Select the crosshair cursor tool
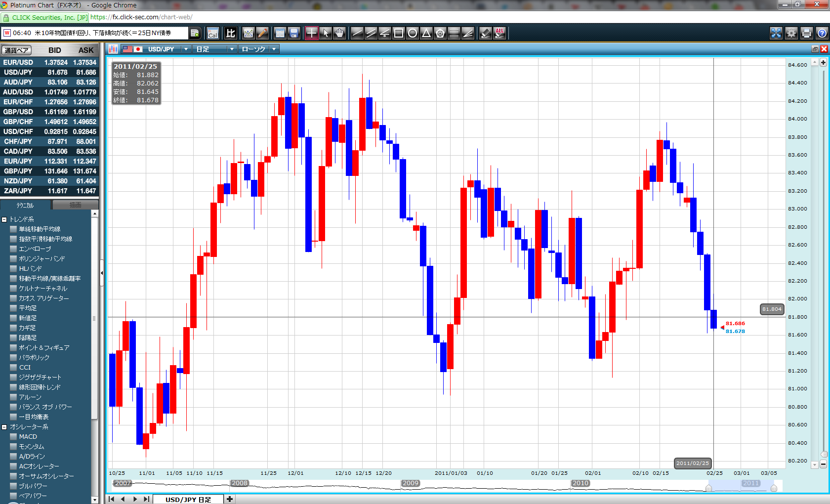 tap(311, 33)
